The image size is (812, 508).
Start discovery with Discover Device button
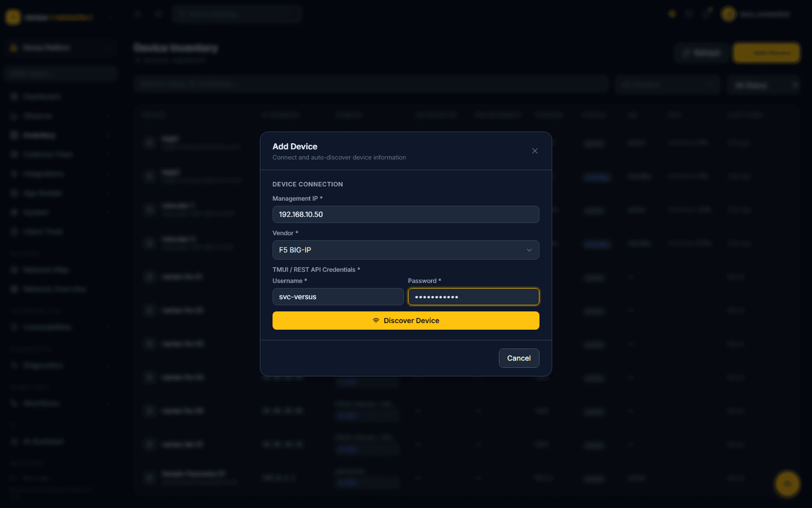pyautogui.click(x=405, y=321)
